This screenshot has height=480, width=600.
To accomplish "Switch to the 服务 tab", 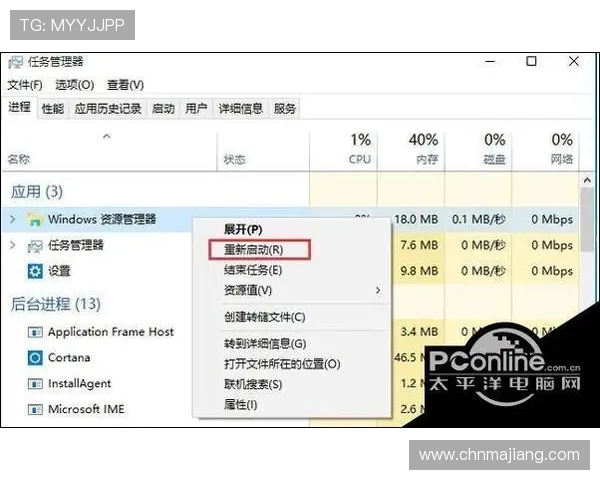I will [x=284, y=109].
